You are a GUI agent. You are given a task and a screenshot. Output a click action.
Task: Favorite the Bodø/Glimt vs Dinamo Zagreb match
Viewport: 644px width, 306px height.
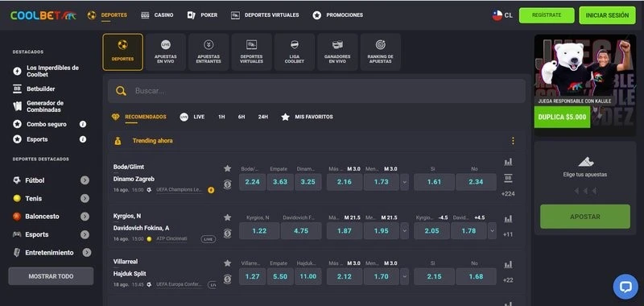click(x=228, y=168)
